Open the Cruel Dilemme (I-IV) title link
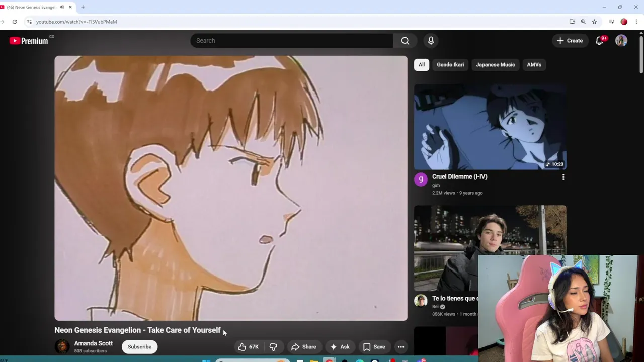The width and height of the screenshot is (644, 362). tap(459, 177)
